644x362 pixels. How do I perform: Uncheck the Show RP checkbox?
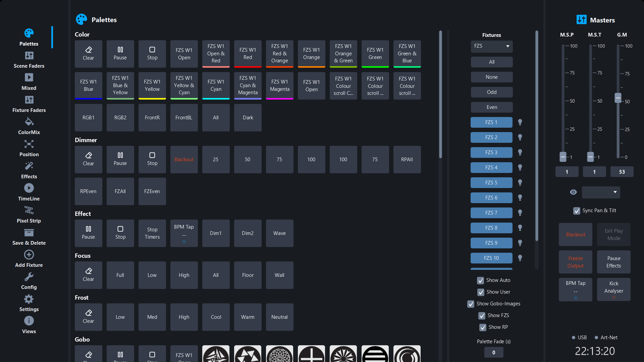(483, 327)
